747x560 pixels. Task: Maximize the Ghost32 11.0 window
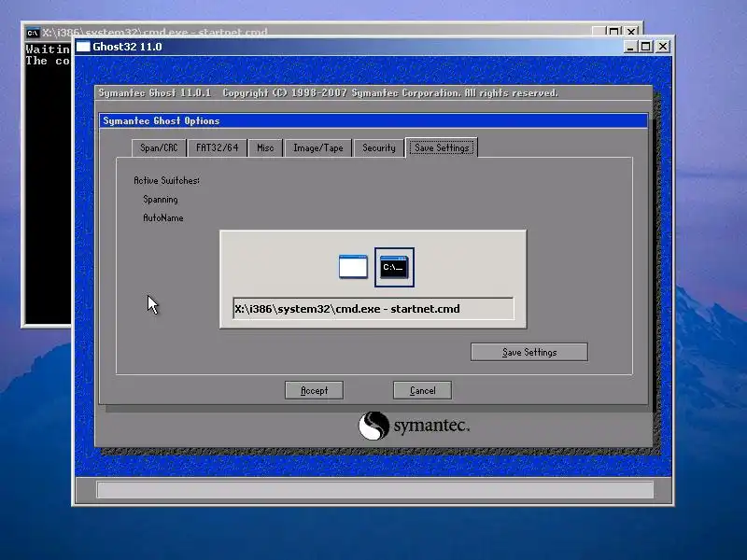[x=646, y=47]
